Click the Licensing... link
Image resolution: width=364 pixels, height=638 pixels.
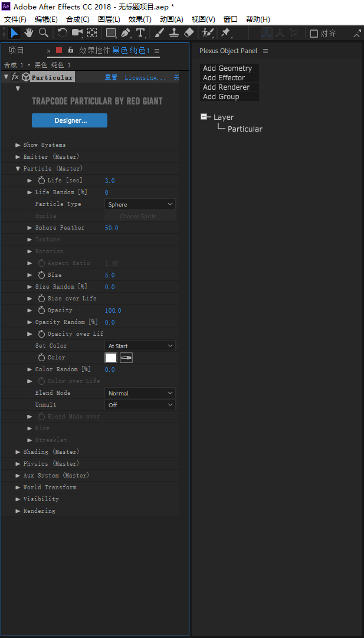pyautogui.click(x=145, y=77)
